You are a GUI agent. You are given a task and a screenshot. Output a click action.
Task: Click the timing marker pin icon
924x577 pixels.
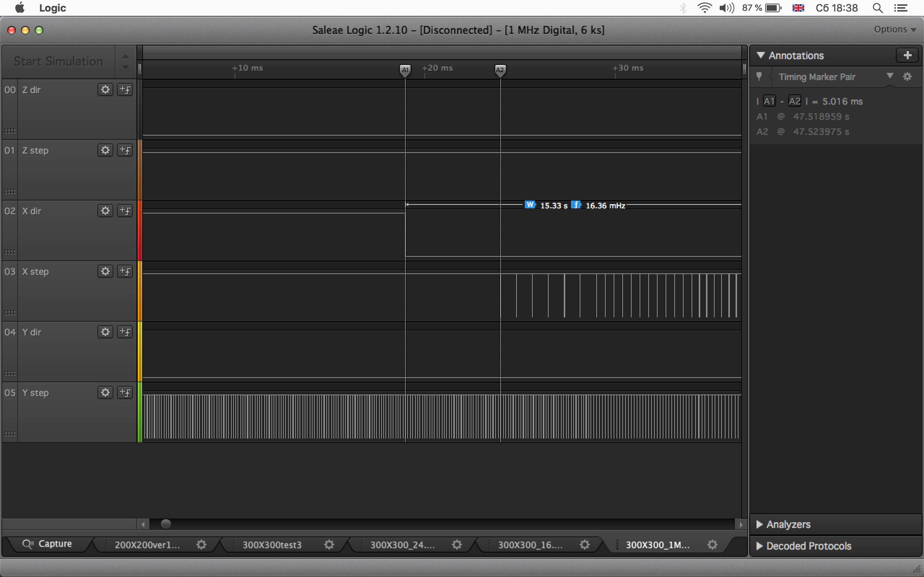pyautogui.click(x=759, y=77)
